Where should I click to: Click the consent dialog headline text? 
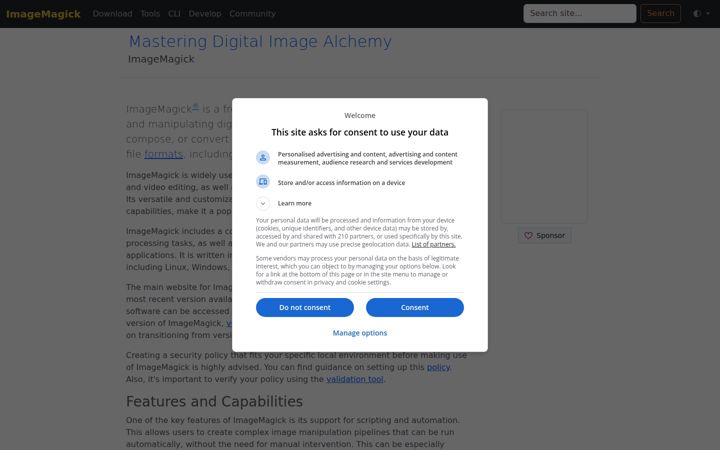pos(360,132)
